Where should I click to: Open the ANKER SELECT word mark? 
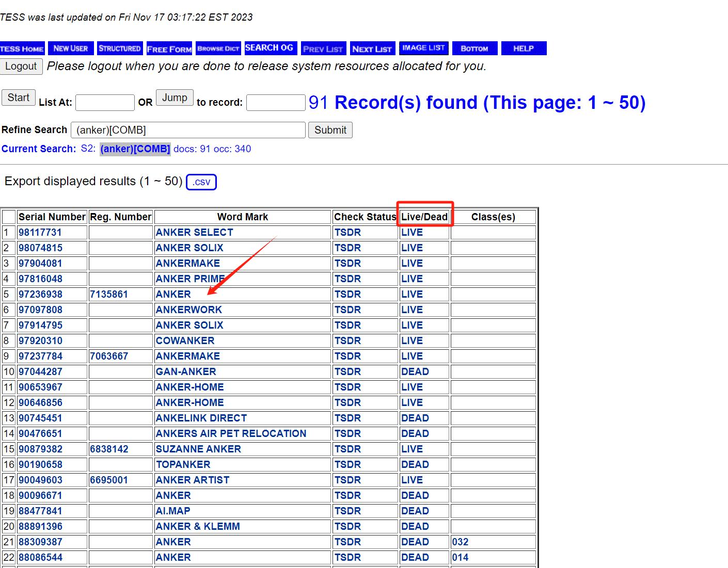click(x=194, y=233)
